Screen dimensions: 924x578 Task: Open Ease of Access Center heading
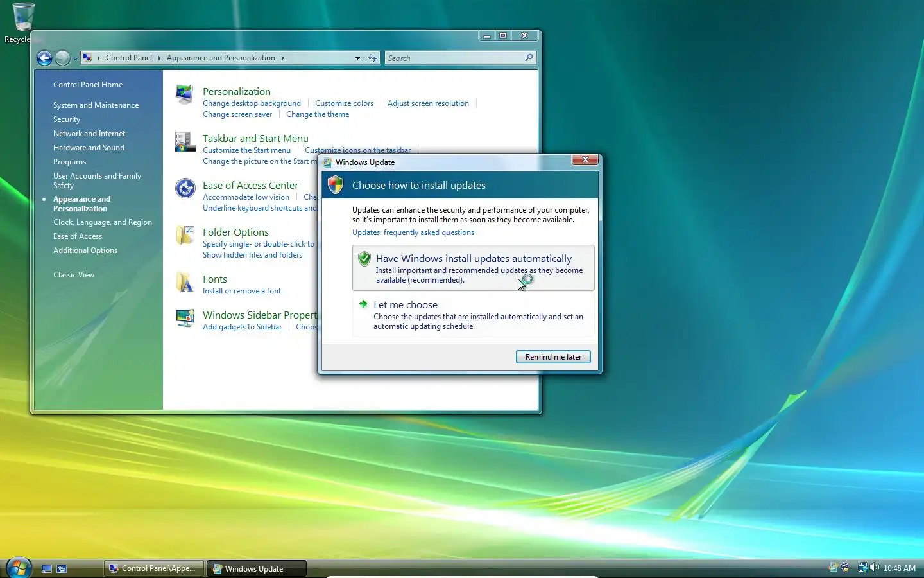click(250, 185)
